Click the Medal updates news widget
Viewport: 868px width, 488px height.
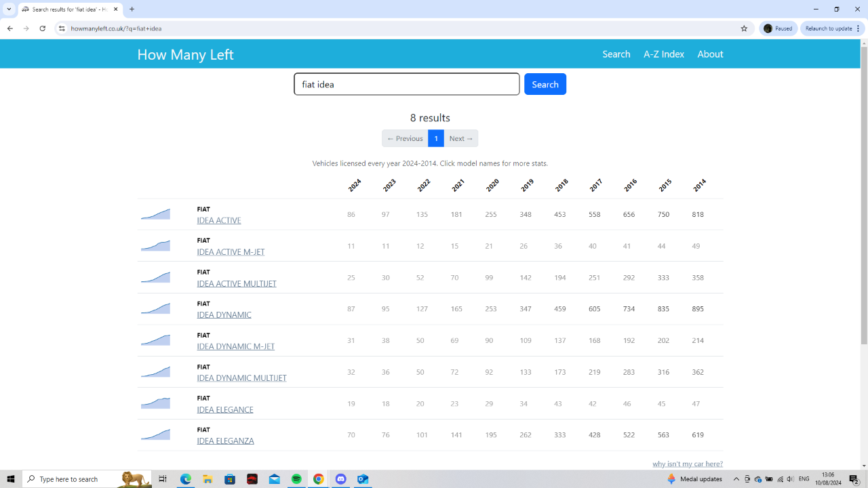(x=694, y=479)
